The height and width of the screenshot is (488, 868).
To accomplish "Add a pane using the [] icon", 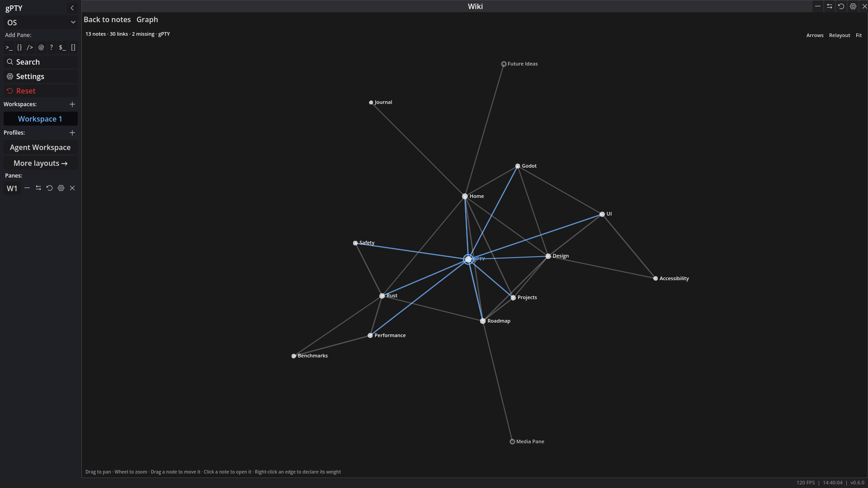I will click(73, 47).
